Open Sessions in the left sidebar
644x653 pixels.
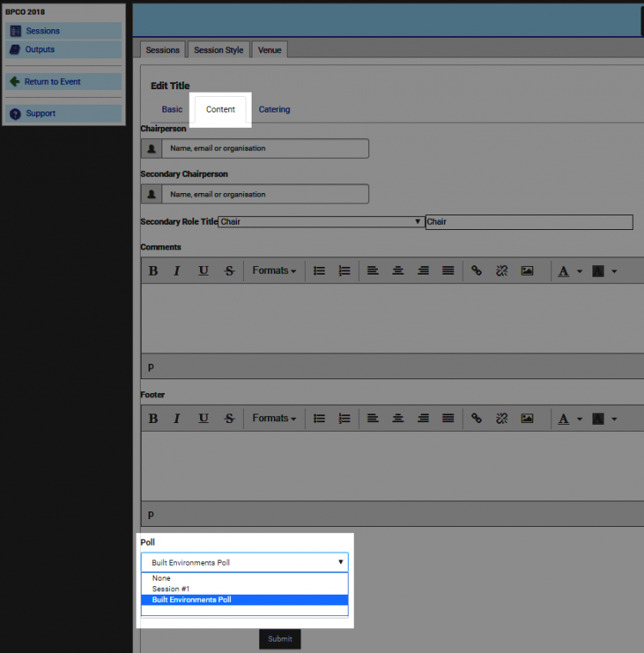pos(64,31)
